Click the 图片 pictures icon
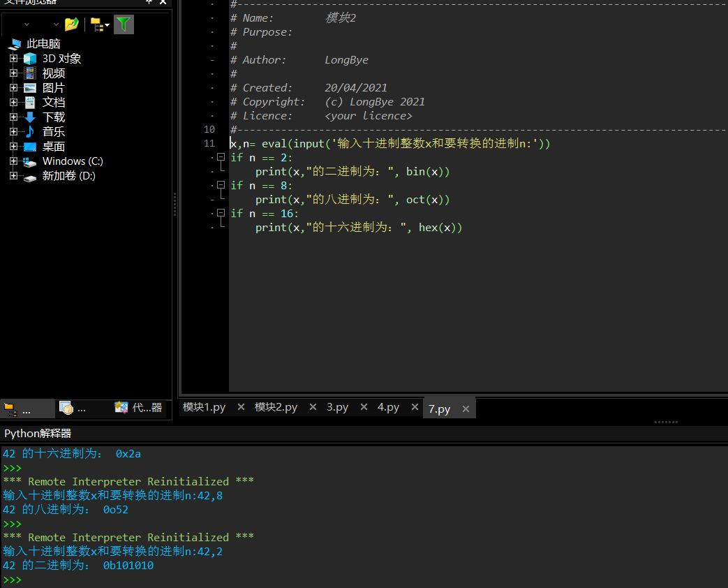The height and width of the screenshot is (588, 728). [30, 88]
